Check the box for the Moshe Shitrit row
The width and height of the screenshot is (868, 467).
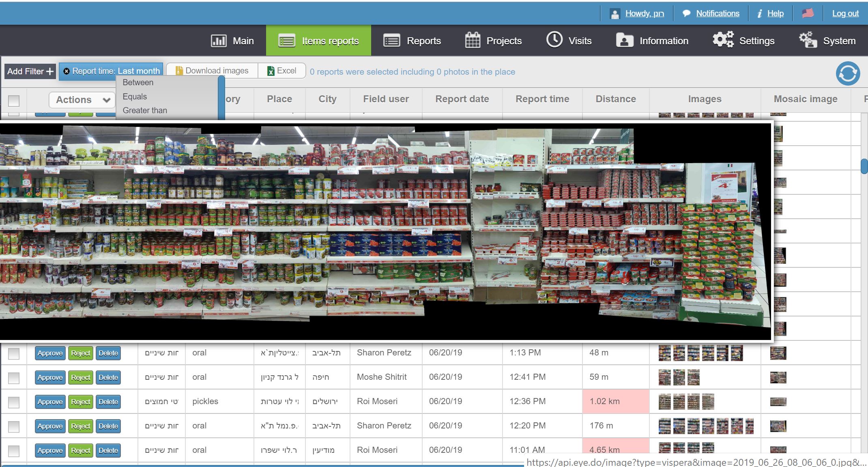[14, 378]
